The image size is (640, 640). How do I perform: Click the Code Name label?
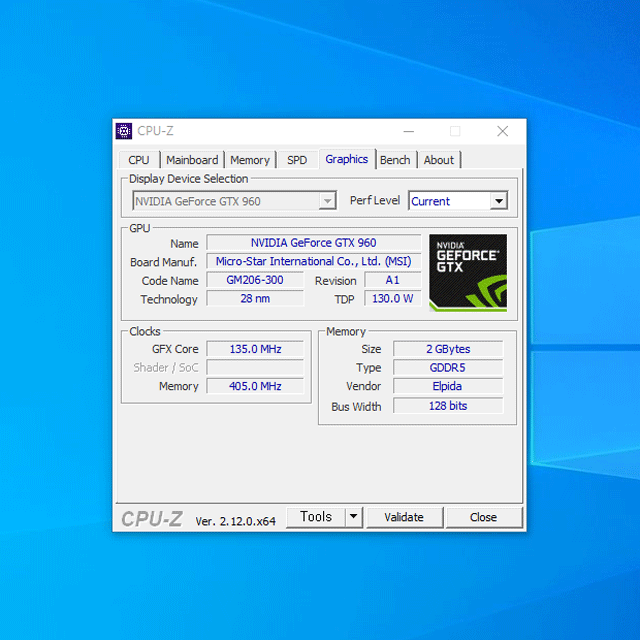[170, 281]
